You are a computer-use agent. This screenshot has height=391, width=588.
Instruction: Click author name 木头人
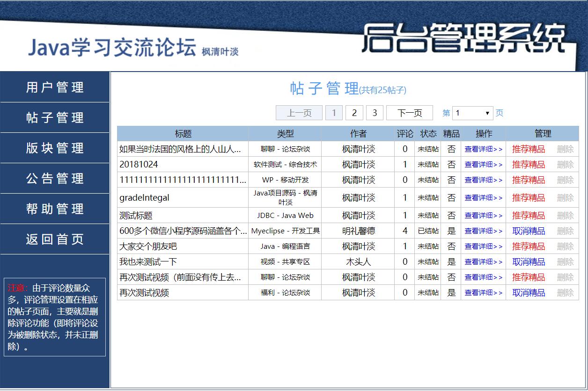click(x=358, y=262)
